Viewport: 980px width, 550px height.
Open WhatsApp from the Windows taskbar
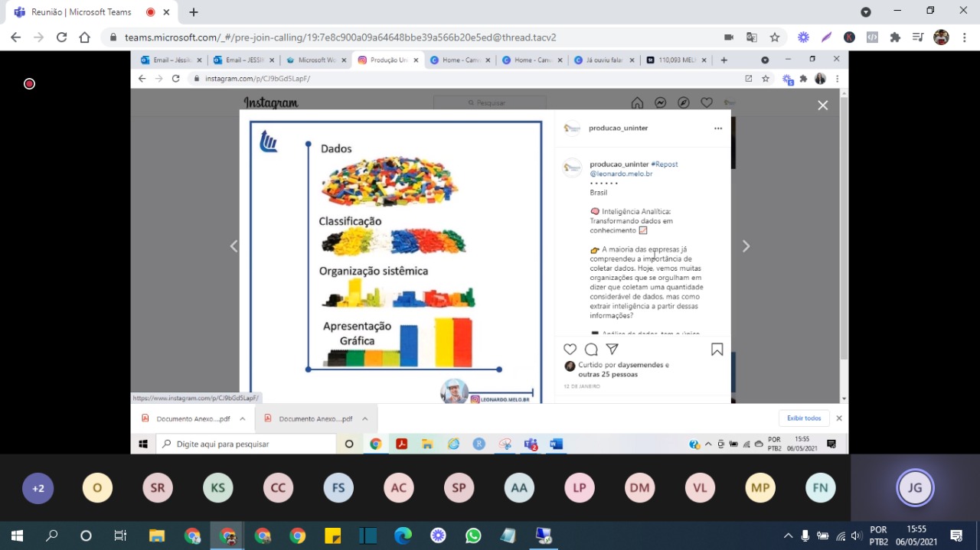click(x=473, y=535)
